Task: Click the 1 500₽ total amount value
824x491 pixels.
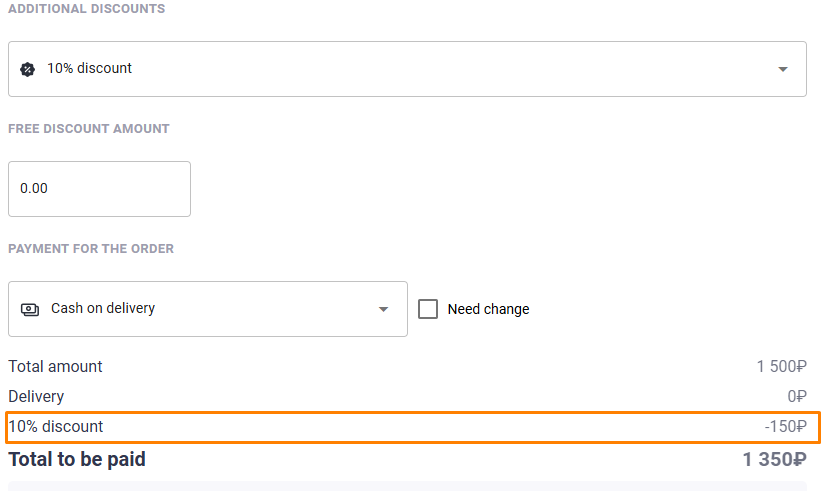Action: pyautogui.click(x=781, y=366)
